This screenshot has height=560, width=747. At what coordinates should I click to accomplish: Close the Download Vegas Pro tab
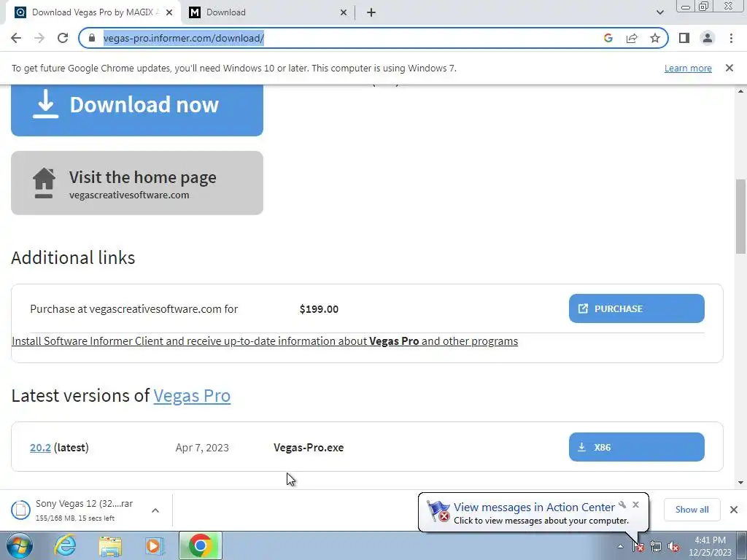pyautogui.click(x=169, y=12)
